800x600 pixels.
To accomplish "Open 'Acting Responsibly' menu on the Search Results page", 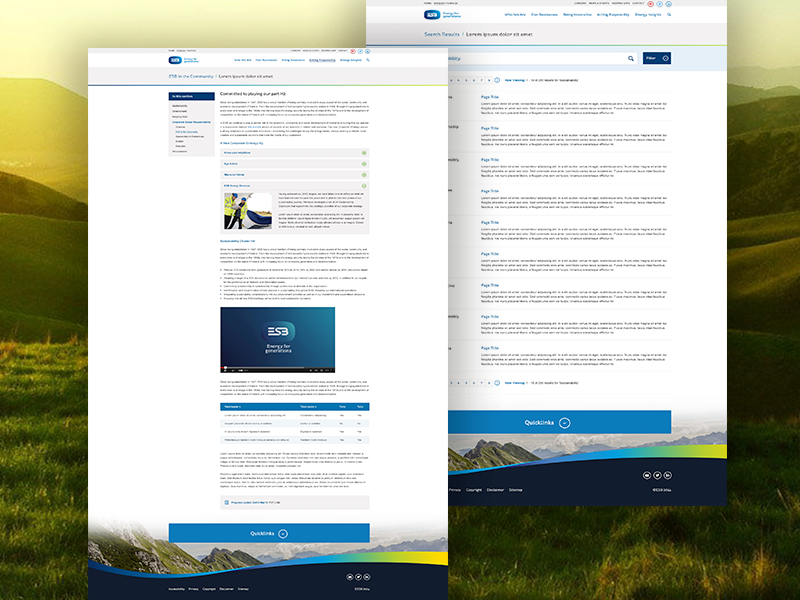I will pyautogui.click(x=613, y=15).
